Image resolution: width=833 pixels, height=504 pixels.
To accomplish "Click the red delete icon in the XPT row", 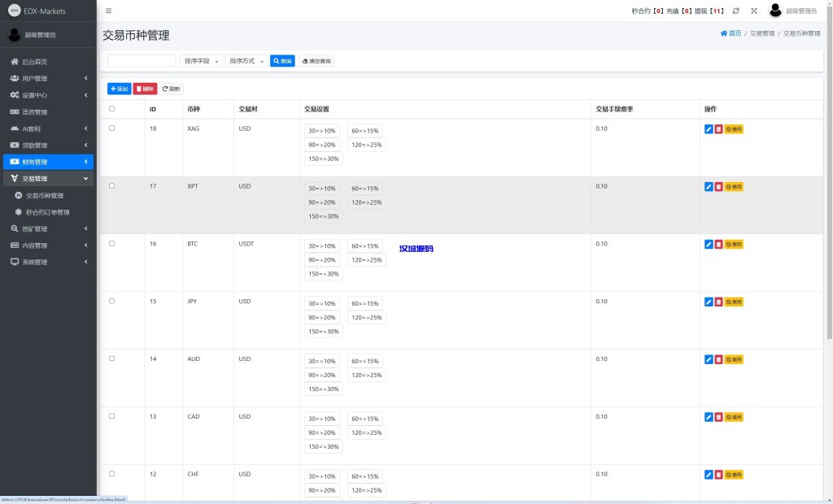I will (x=719, y=186).
